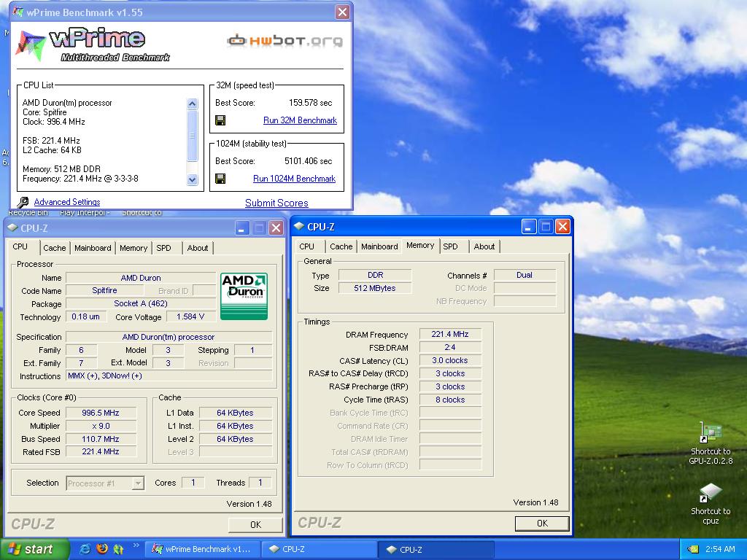747x560 pixels.
Task: Open the SPD tab in the left CPU-Z window
Action: 163,248
